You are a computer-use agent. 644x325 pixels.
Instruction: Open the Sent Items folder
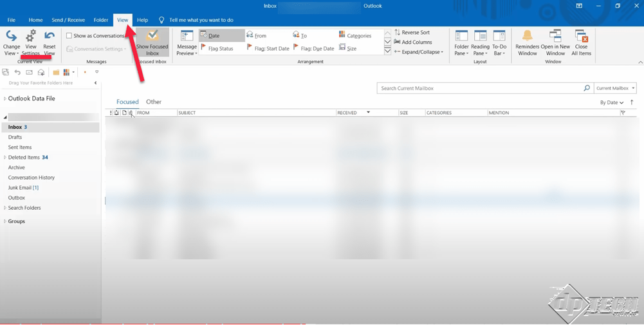(x=20, y=147)
